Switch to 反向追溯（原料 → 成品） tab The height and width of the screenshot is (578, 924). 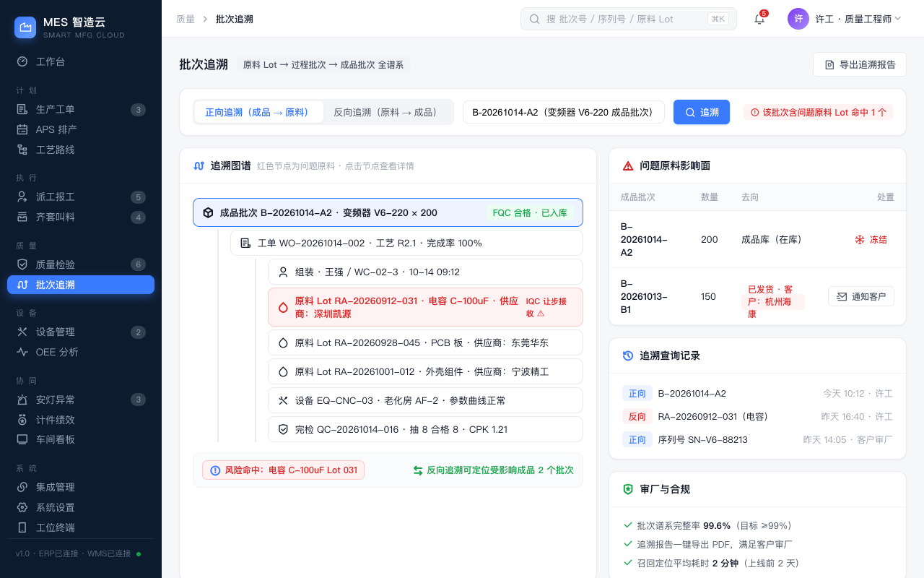[x=387, y=112]
